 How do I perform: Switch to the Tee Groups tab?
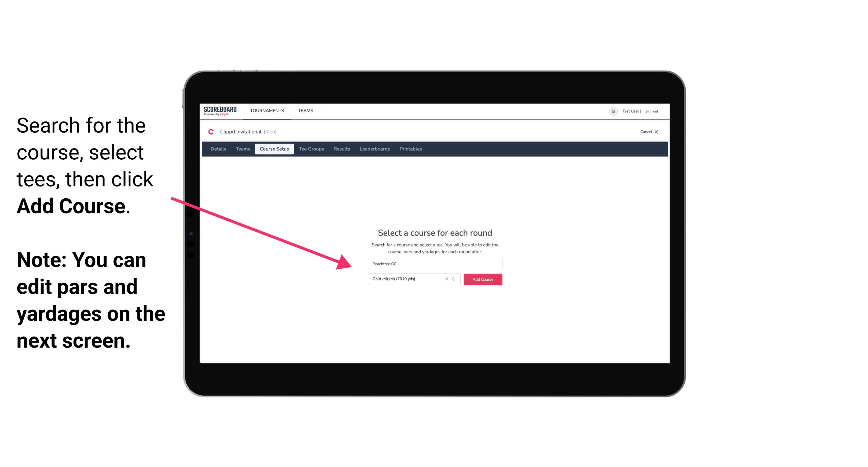tap(311, 149)
